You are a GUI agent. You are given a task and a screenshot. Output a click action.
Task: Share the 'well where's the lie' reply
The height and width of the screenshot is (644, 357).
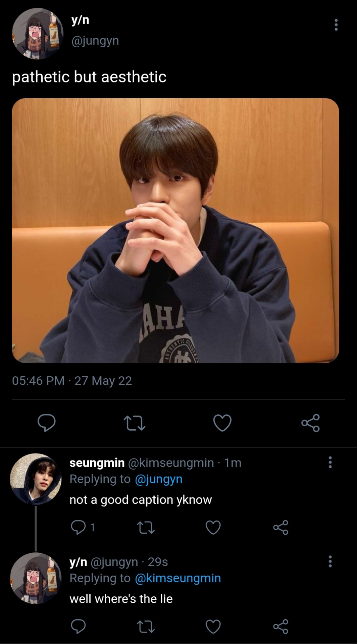pyautogui.click(x=281, y=626)
